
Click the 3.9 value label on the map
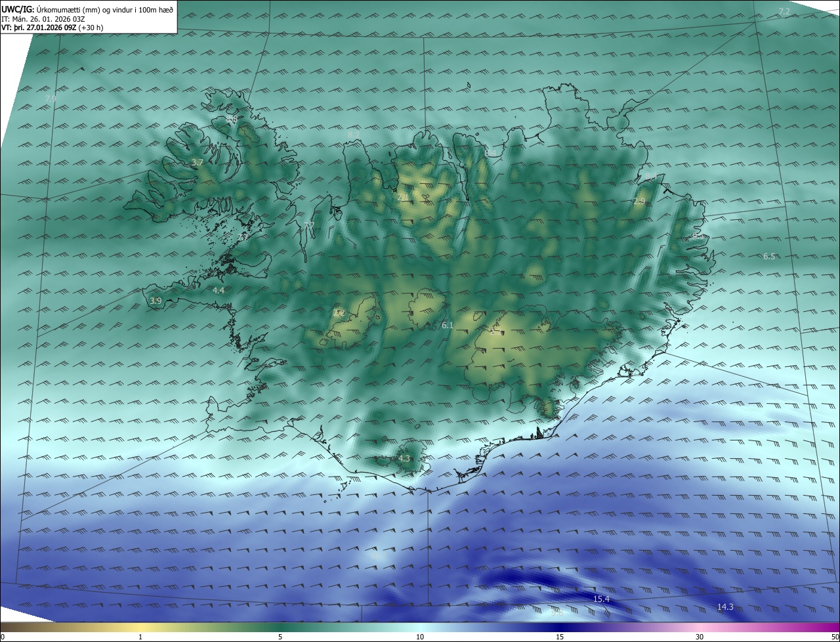pos(156,301)
